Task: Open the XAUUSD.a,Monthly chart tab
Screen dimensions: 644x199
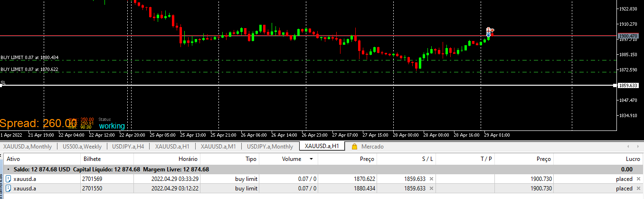Action: (x=28, y=147)
